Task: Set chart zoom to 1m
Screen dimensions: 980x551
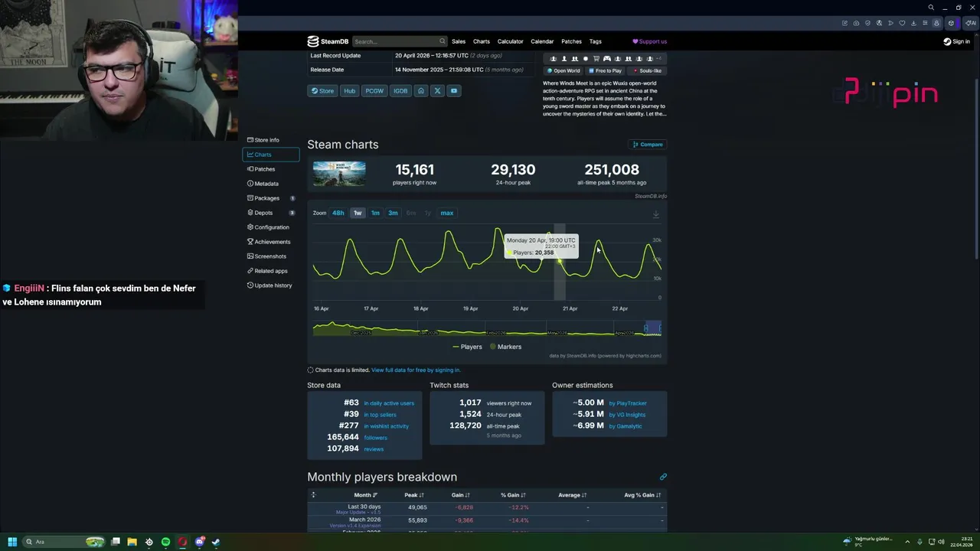Action: pyautogui.click(x=375, y=213)
